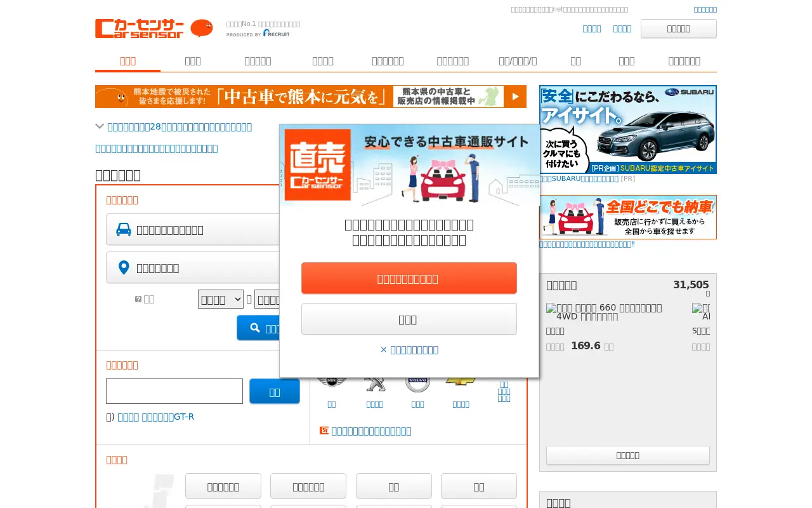Open the Subaru EyeSight advertisement banner
This screenshot has height=508, width=812.
click(628, 130)
